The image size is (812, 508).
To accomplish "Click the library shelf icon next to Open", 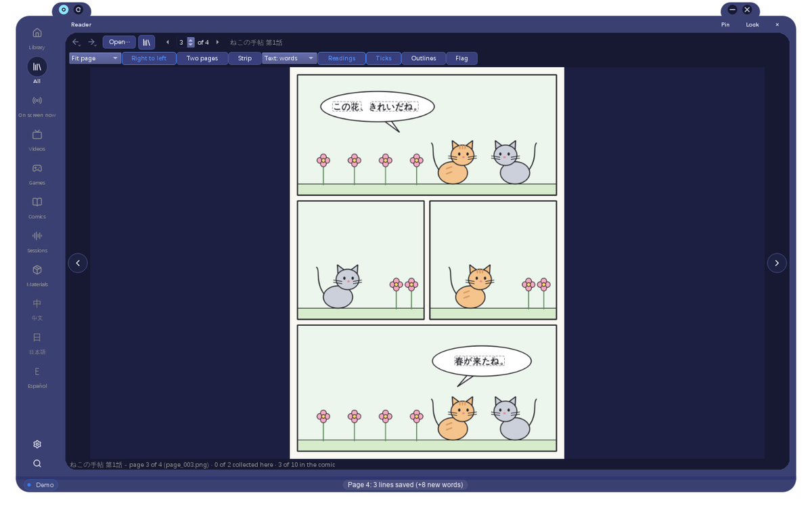I will pyautogui.click(x=146, y=42).
